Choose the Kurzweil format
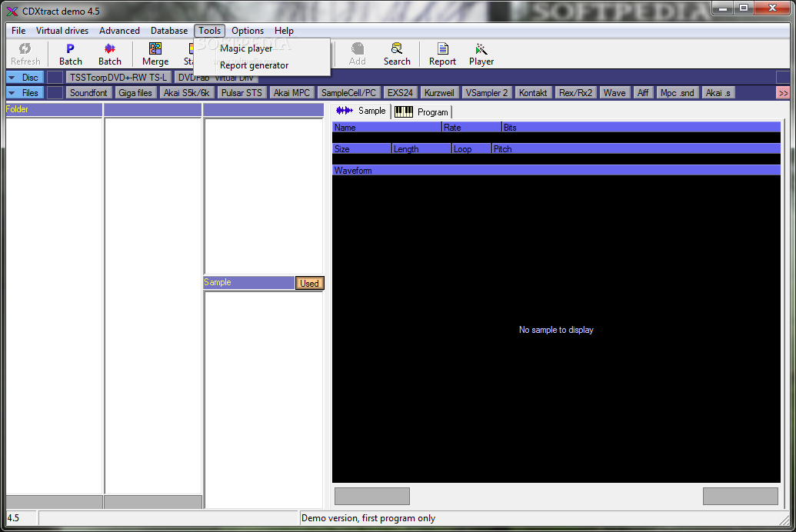The height and width of the screenshot is (532, 796). 439,93
